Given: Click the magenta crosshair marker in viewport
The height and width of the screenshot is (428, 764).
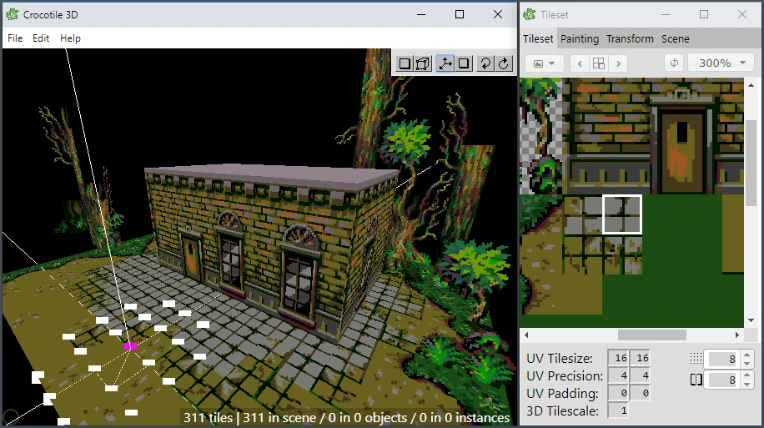Looking at the screenshot, I should click(130, 347).
